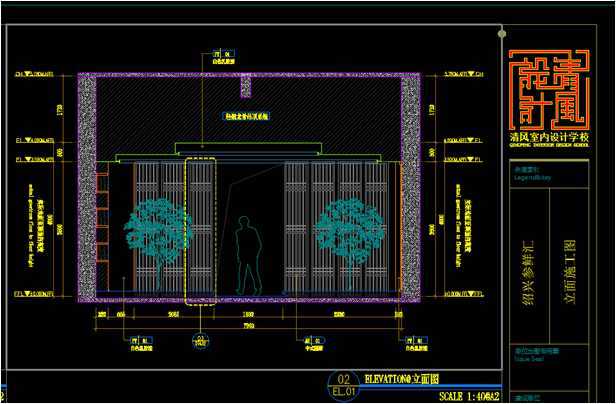Select the Legend&key label in title block

click(x=526, y=177)
